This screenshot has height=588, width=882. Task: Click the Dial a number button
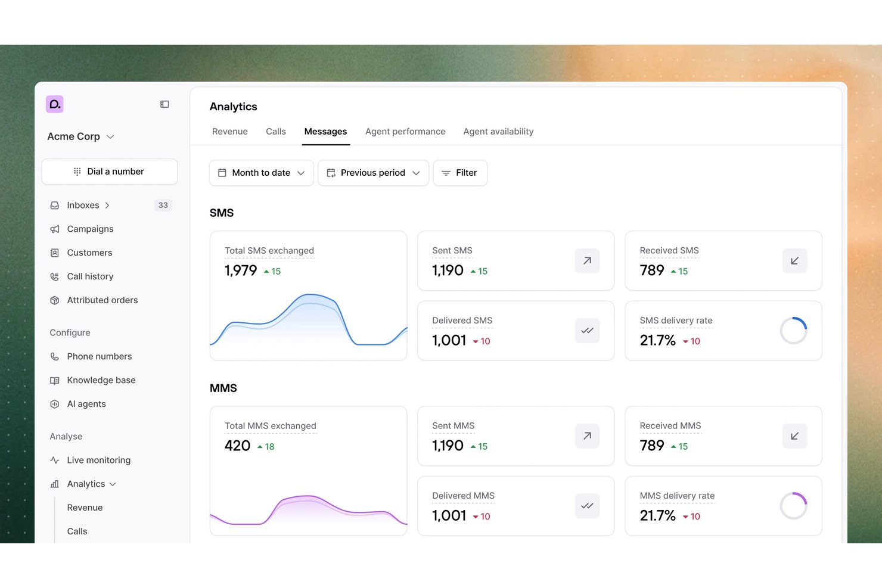tap(110, 172)
